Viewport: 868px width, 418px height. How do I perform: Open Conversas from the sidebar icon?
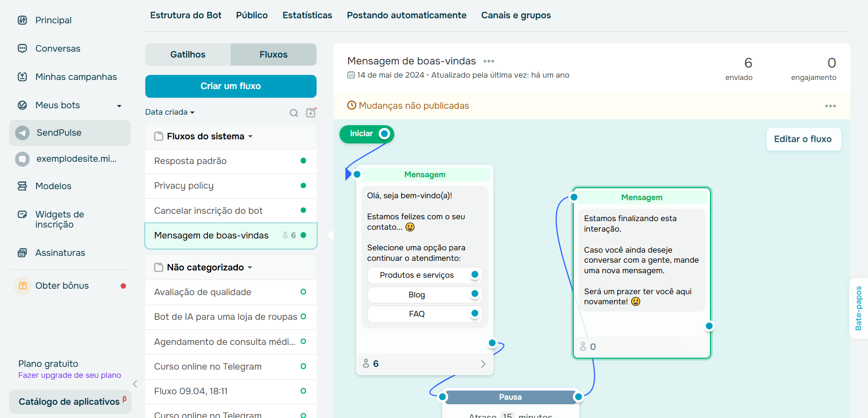(22, 48)
